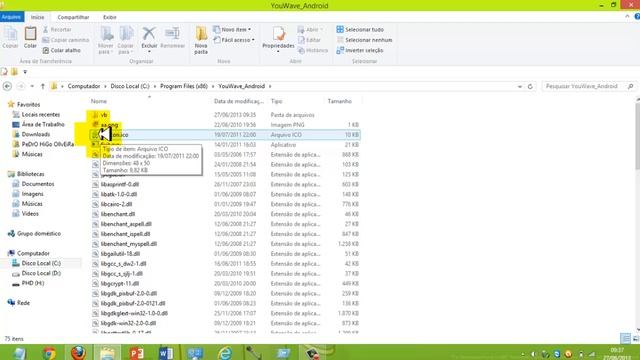Open the Novo item dropdown
This screenshot has height=360, width=640.
tap(232, 29)
